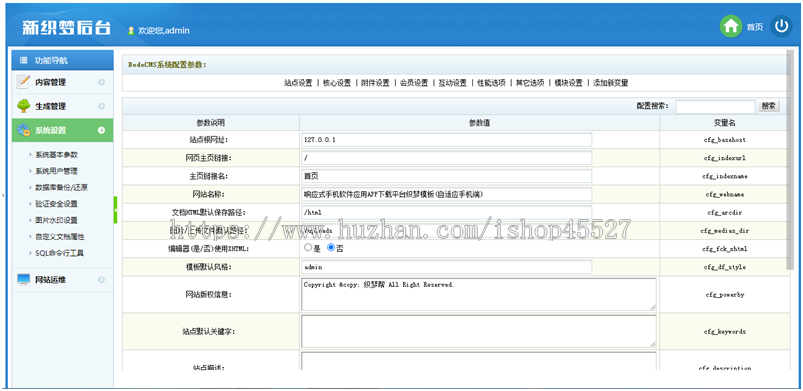Switch to 其它选项 tab
803x391 pixels.
pyautogui.click(x=530, y=83)
